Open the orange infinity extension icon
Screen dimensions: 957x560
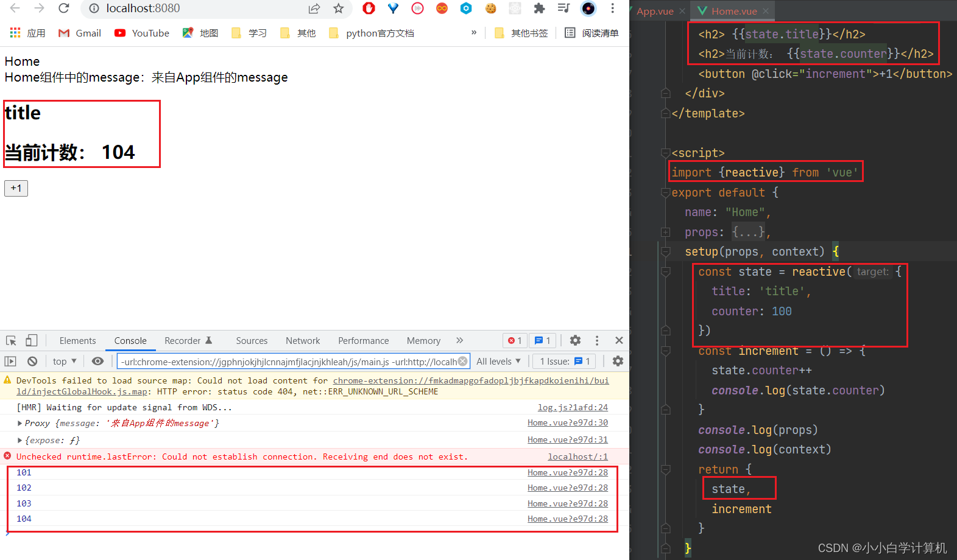tap(442, 8)
